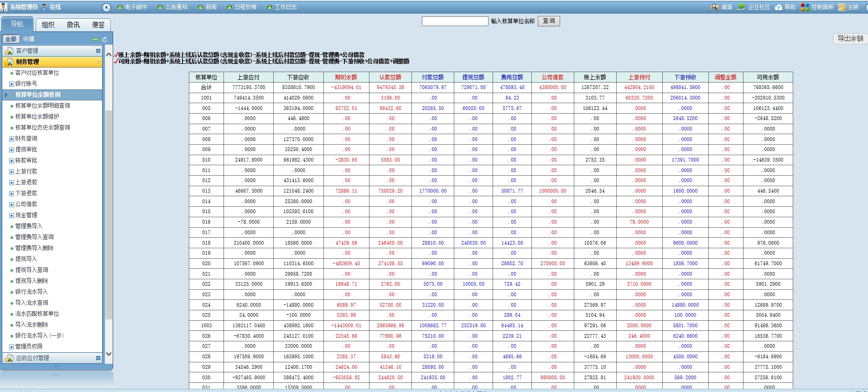This screenshot has height=392, width=868.
Task: Click the 导出余额 export button
Action: click(x=850, y=39)
